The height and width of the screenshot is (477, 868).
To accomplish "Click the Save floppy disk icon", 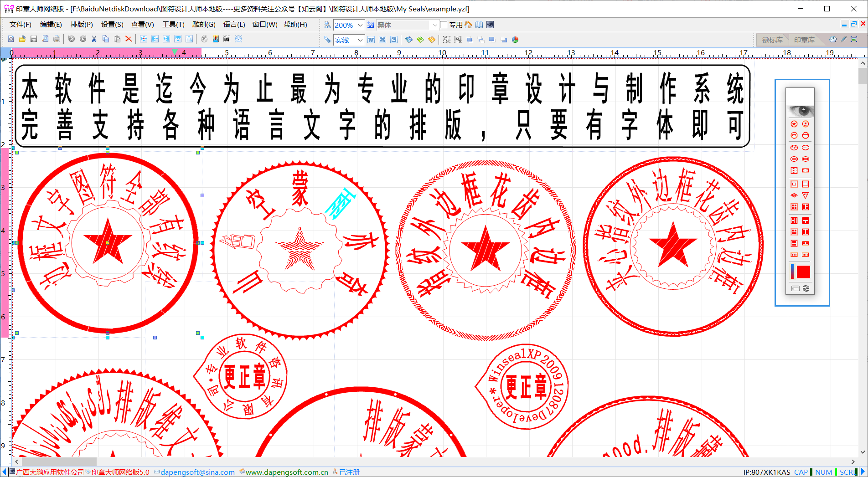I will pyautogui.click(x=34, y=39).
